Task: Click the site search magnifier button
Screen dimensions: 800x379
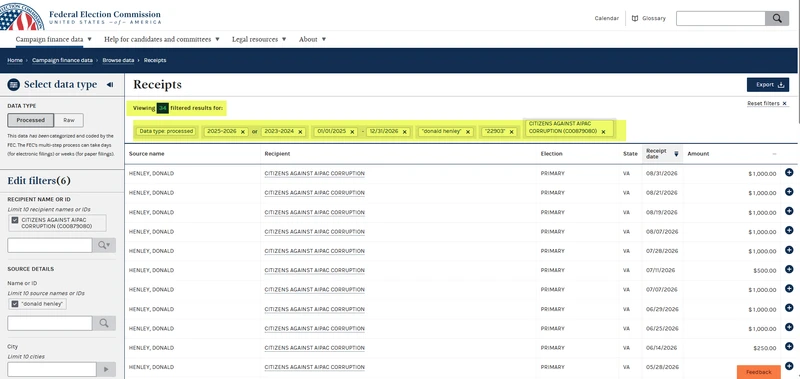Action: 777,18
